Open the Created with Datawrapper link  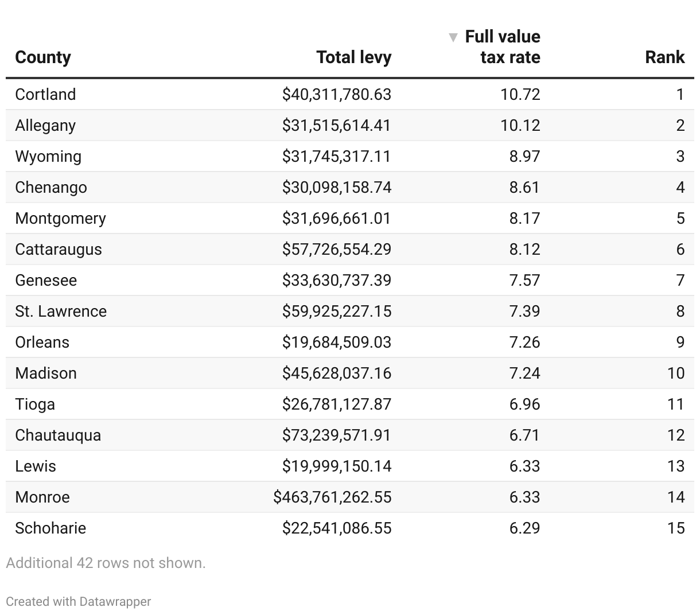(79, 601)
